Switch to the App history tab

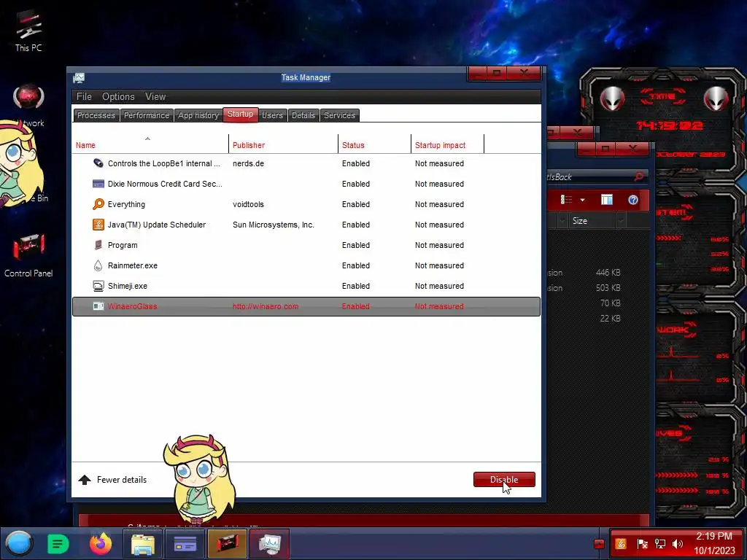[x=198, y=115]
